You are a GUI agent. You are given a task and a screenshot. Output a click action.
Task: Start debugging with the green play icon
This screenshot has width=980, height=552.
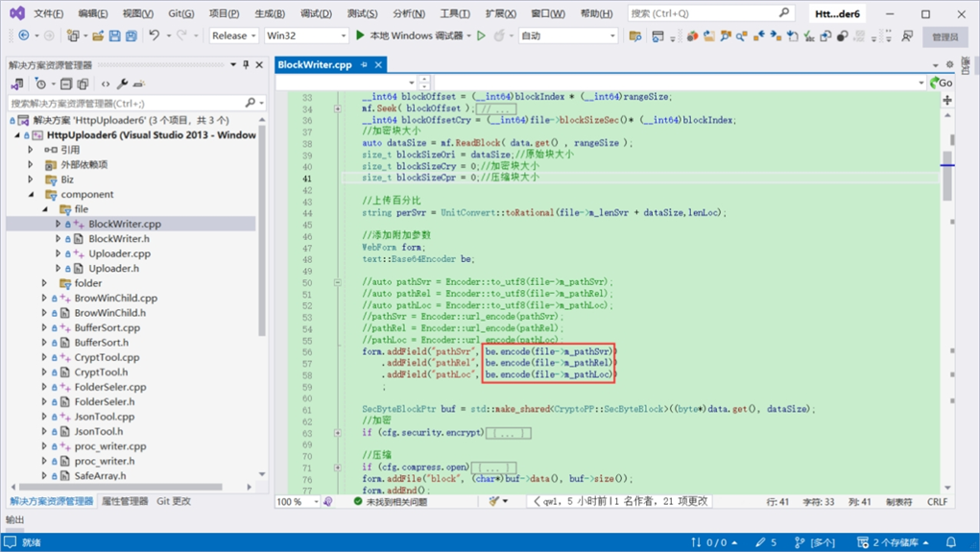tap(360, 36)
